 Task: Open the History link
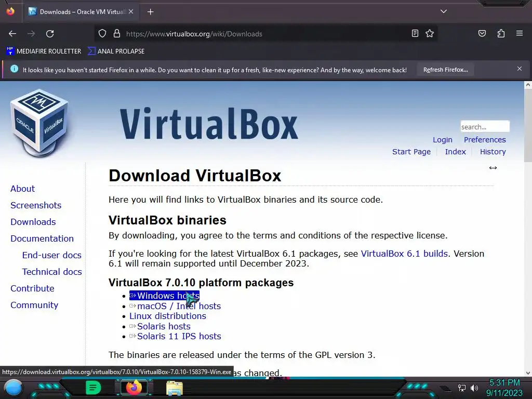click(493, 152)
